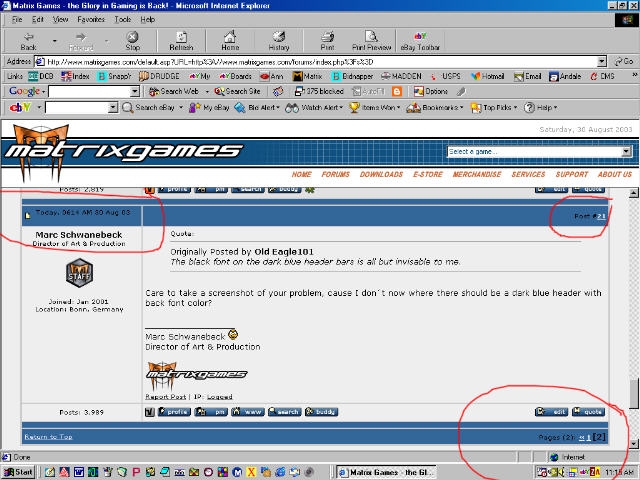The width and height of the screenshot is (640, 480).
Task: Click the page scrollbar down arrow
Action: click(x=633, y=443)
